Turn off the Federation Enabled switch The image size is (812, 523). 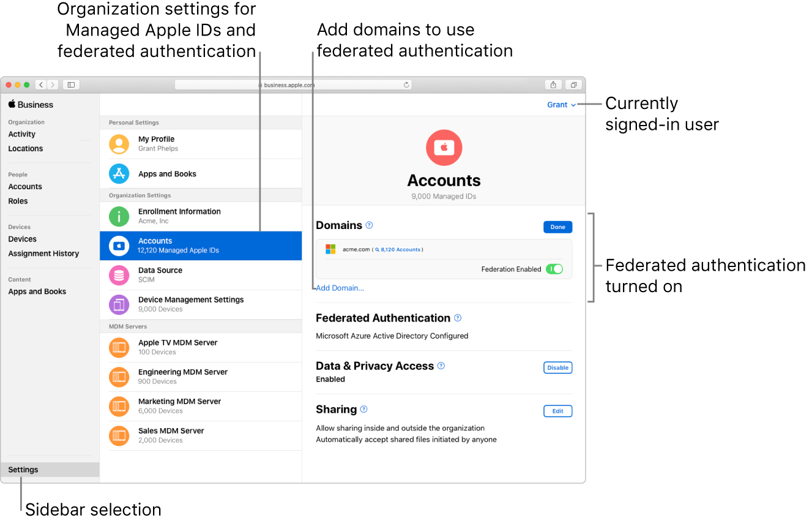[554, 269]
